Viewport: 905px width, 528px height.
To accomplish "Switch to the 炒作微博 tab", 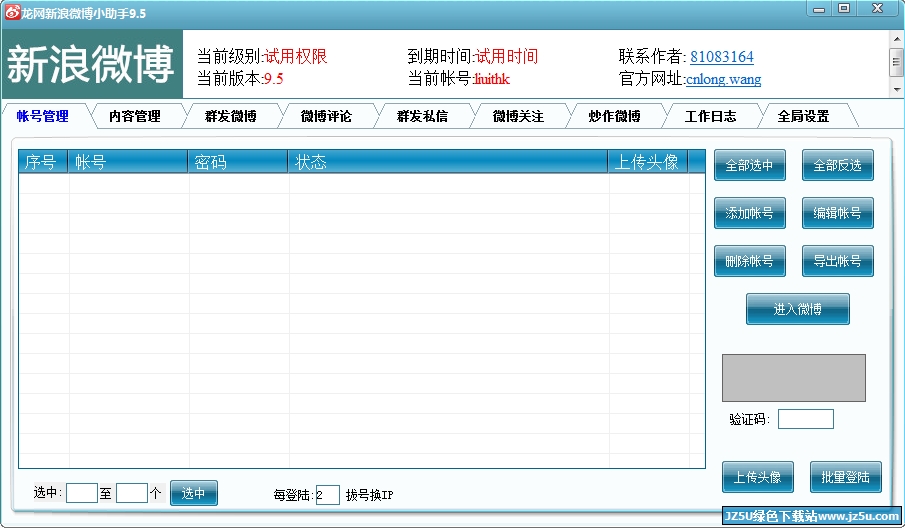I will pos(614,116).
